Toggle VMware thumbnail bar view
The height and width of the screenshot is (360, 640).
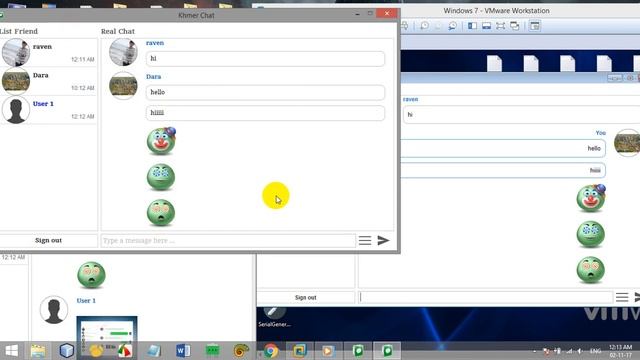click(487, 26)
